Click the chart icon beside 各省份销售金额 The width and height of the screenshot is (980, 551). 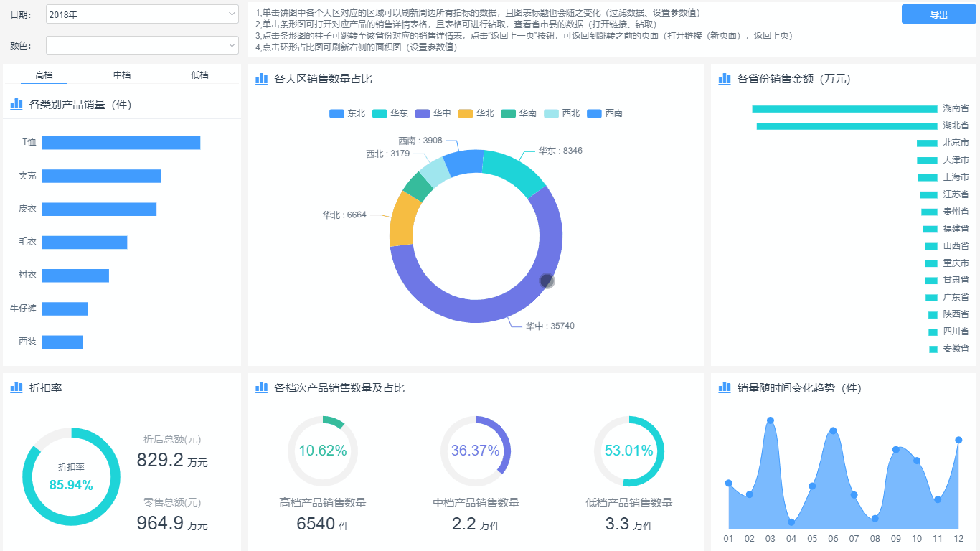tap(725, 79)
